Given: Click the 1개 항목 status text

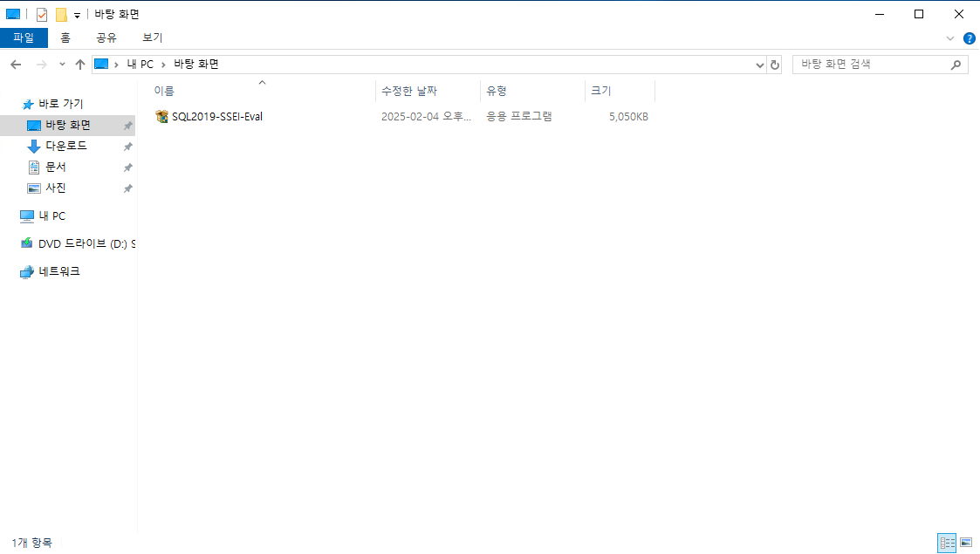Looking at the screenshot, I should pos(32,543).
